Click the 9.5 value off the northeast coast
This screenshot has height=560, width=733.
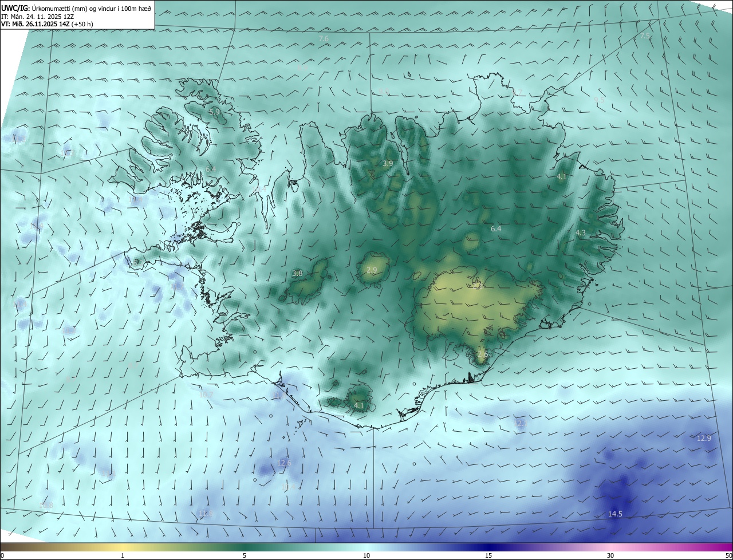pyautogui.click(x=599, y=100)
